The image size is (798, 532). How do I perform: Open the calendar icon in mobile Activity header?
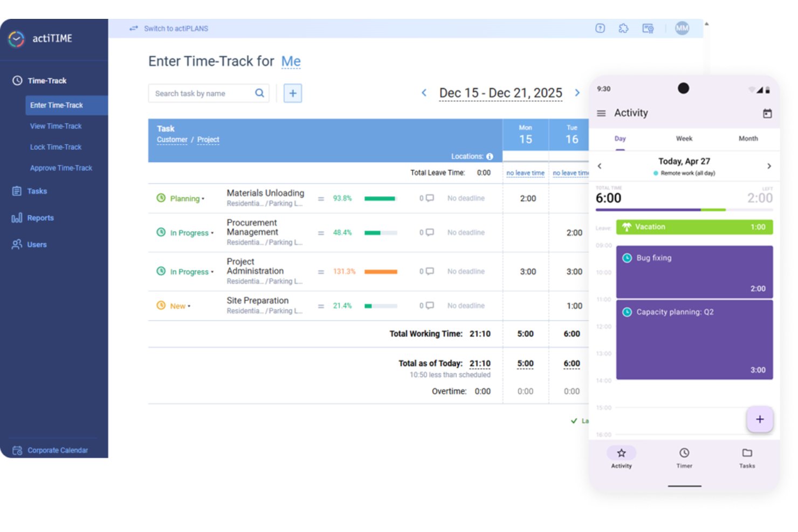tap(767, 113)
